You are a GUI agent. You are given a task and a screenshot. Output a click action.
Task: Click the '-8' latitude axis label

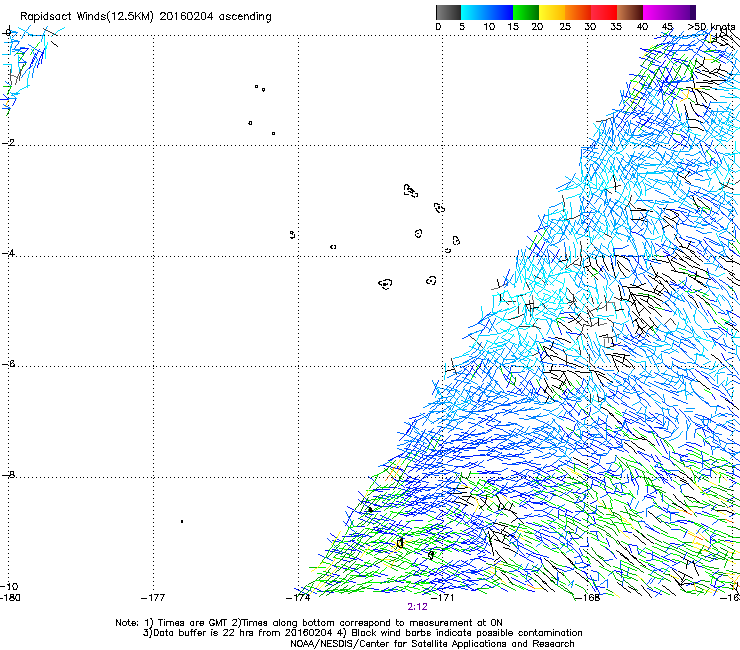point(8,474)
